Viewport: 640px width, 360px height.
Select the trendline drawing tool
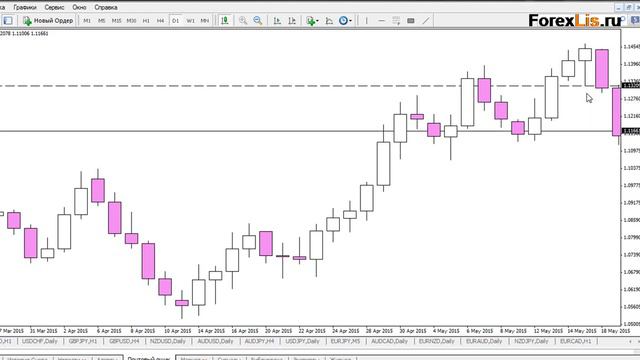click(426, 20)
